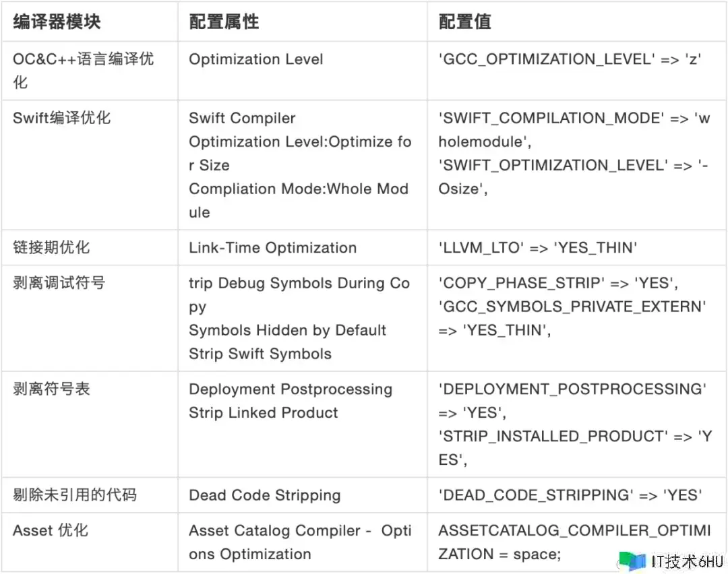
Task: Select the Asset 优化 row label
Action: [51, 530]
